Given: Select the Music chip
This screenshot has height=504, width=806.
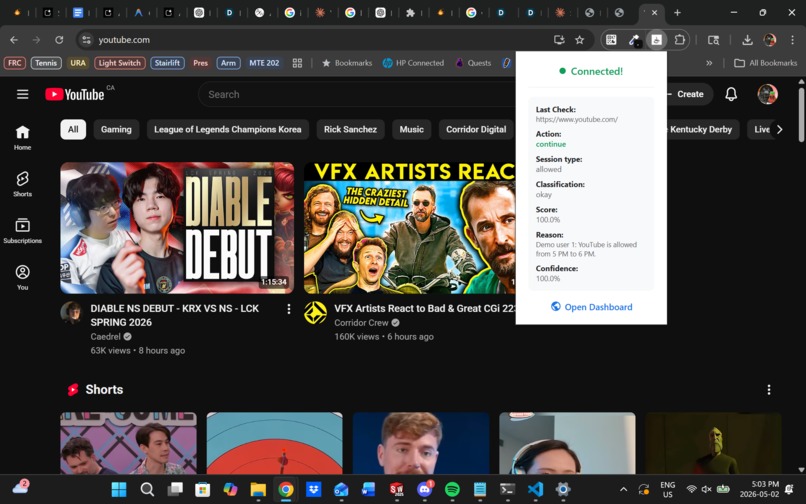Looking at the screenshot, I should pos(412,130).
